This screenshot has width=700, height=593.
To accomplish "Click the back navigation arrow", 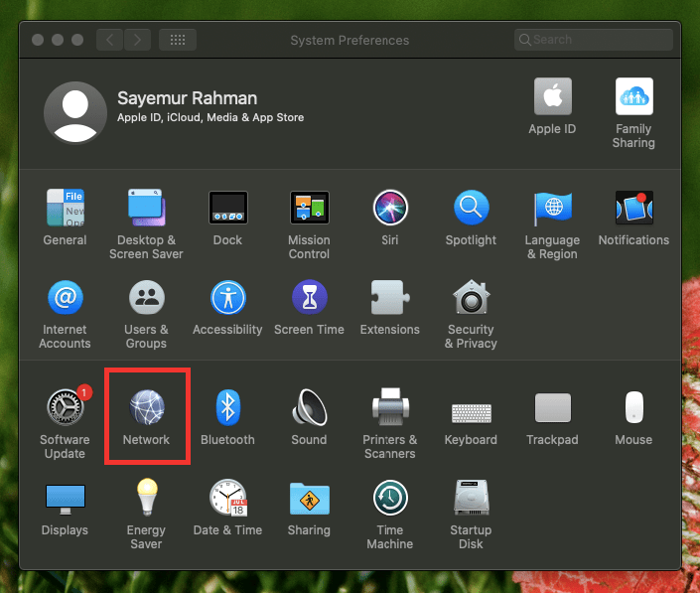I will (x=109, y=40).
